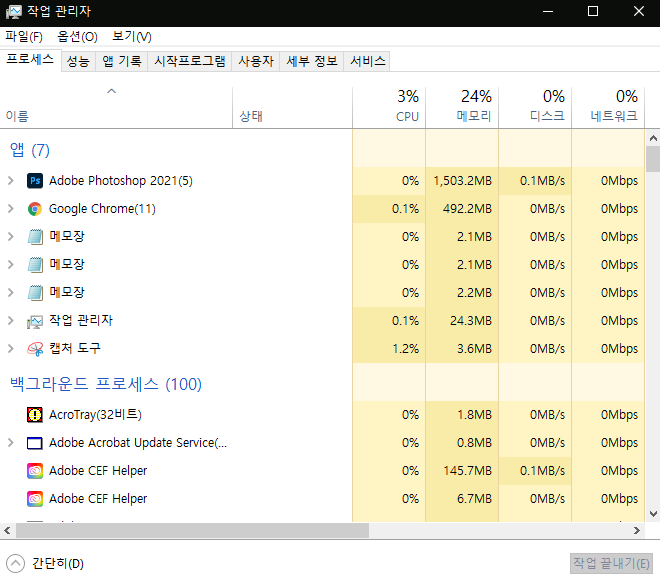Switch to the 시작프로그램 tab
Image resolution: width=660 pixels, height=587 pixels.
190,61
